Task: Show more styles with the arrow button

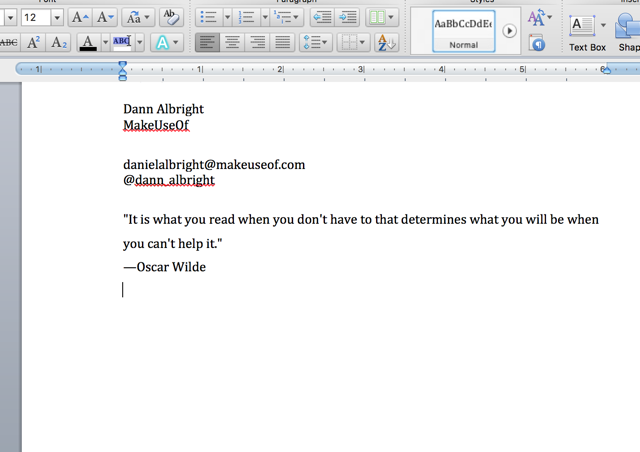Action: tap(509, 31)
